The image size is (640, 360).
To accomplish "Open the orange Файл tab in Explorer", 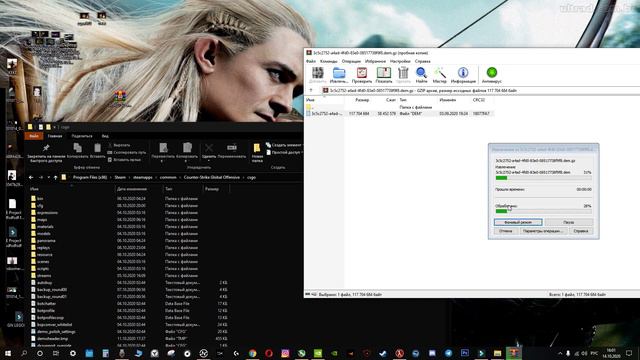I will pos(34,136).
